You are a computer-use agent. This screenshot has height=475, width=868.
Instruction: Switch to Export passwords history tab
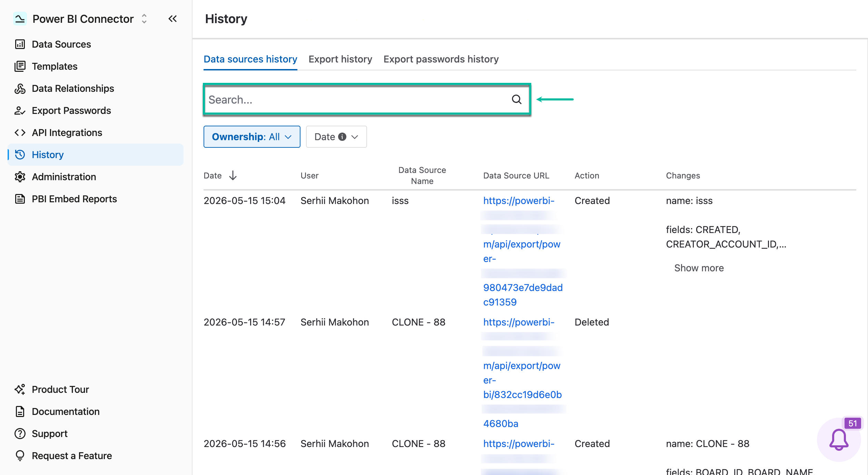tap(441, 59)
